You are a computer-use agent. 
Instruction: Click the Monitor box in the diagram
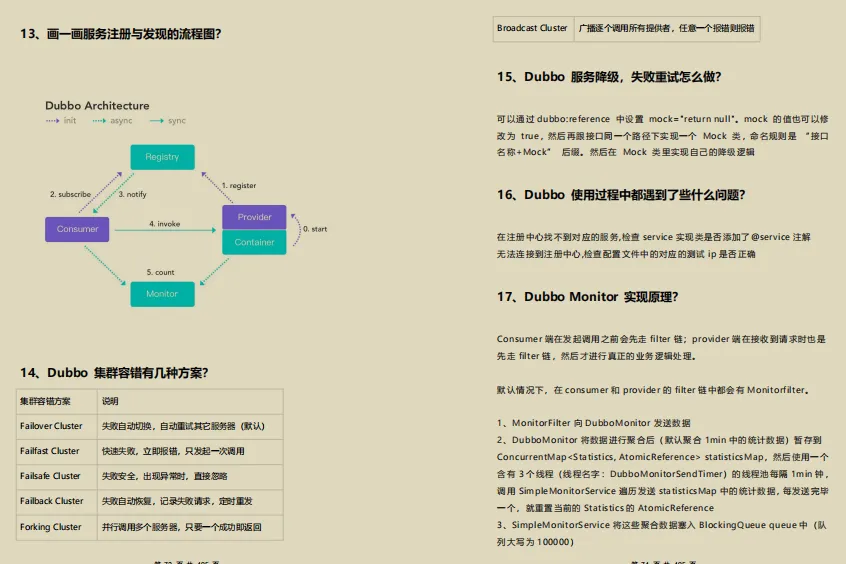(x=162, y=294)
